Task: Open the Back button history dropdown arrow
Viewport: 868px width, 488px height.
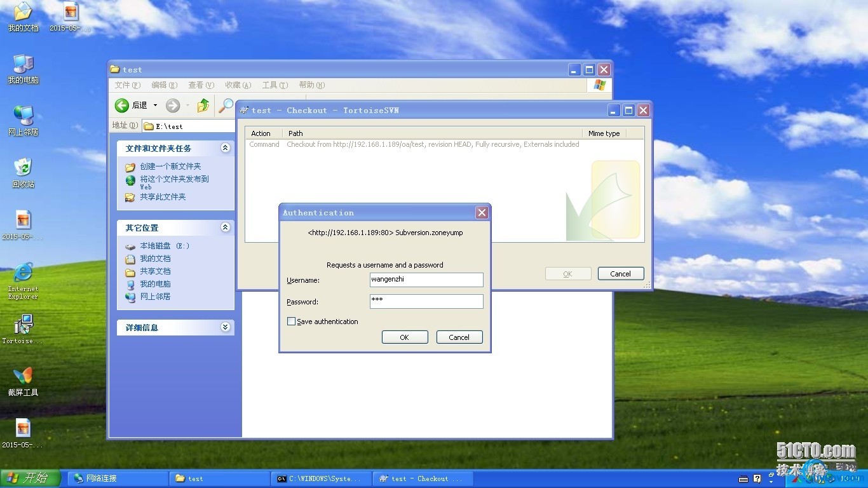Action: (155, 105)
